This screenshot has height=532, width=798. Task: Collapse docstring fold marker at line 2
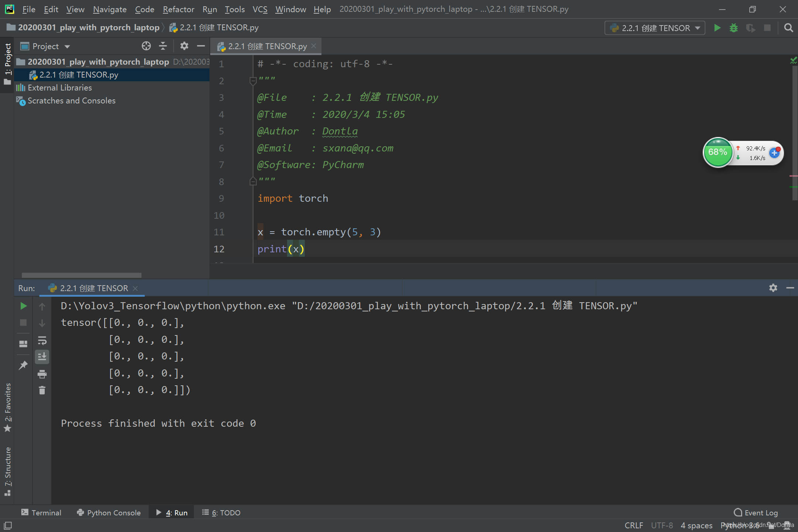tap(253, 81)
